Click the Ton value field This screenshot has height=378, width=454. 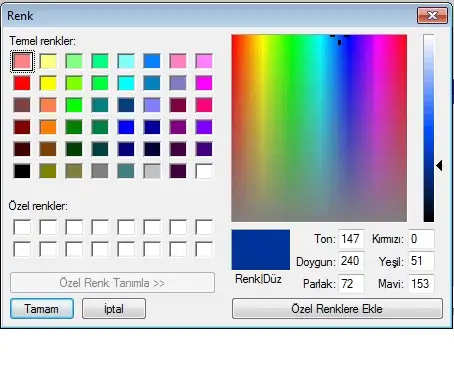pos(351,239)
